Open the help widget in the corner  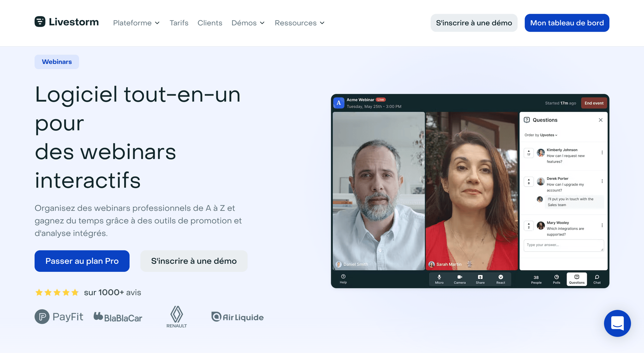click(617, 323)
